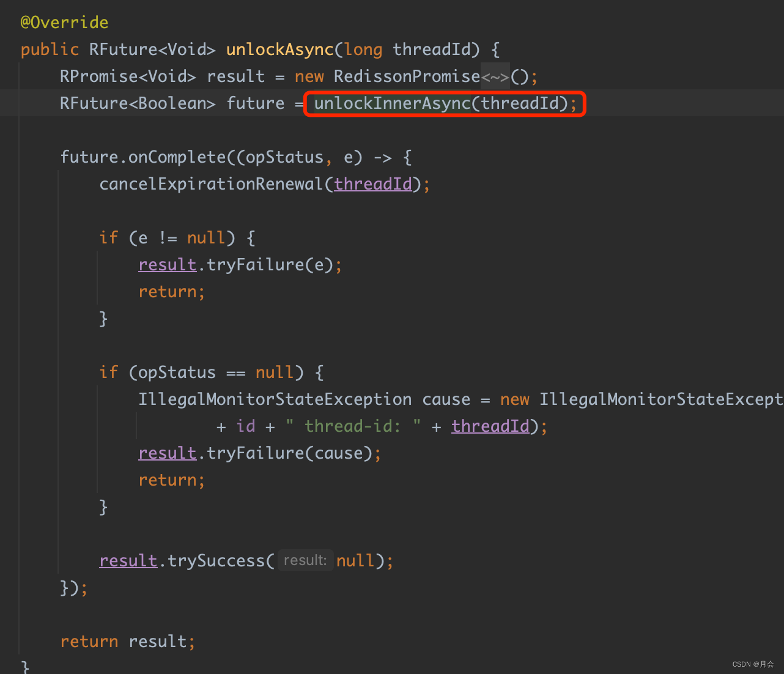Open cancelExpirationRenewal method reference
The image size is (784, 674).
pyautogui.click(x=211, y=184)
